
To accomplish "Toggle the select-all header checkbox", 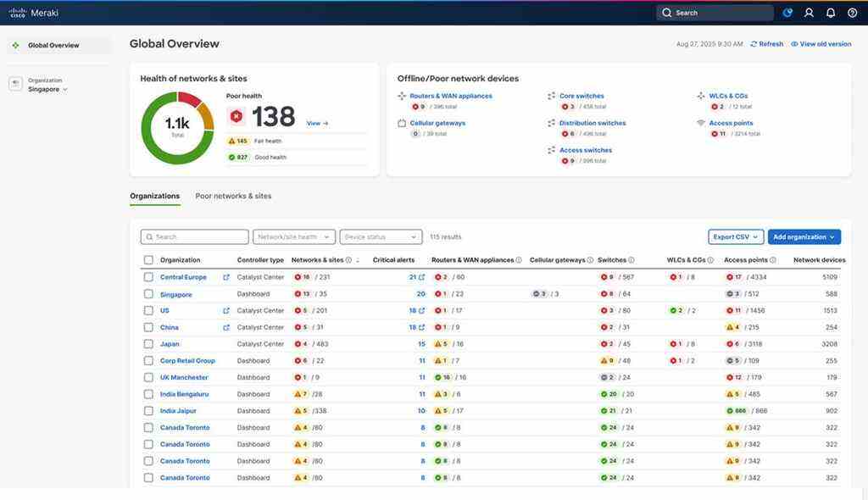I will point(148,260).
